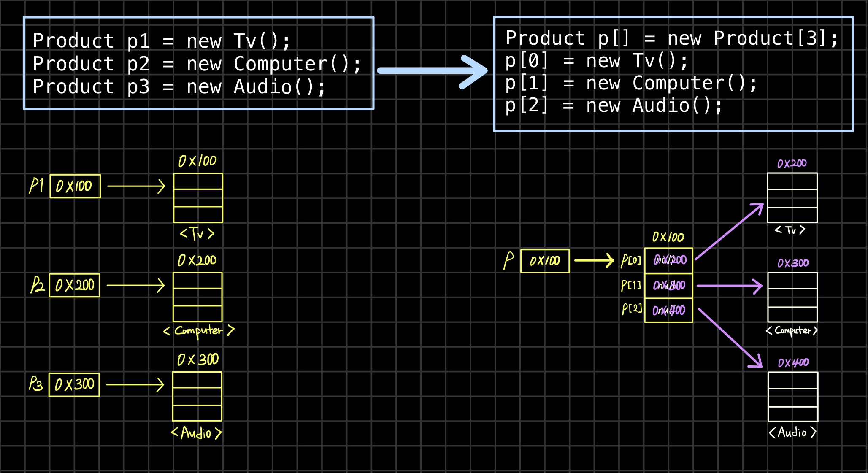Viewport: 868px width, 473px height.
Task: Select the P3 reference box containing 0x300
Action: 74,385
